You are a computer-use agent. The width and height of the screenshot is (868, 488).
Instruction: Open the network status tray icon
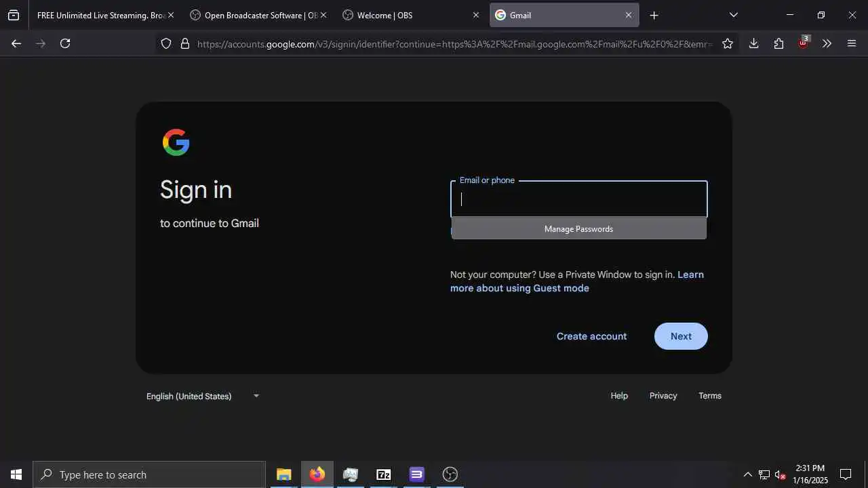[764, 474]
